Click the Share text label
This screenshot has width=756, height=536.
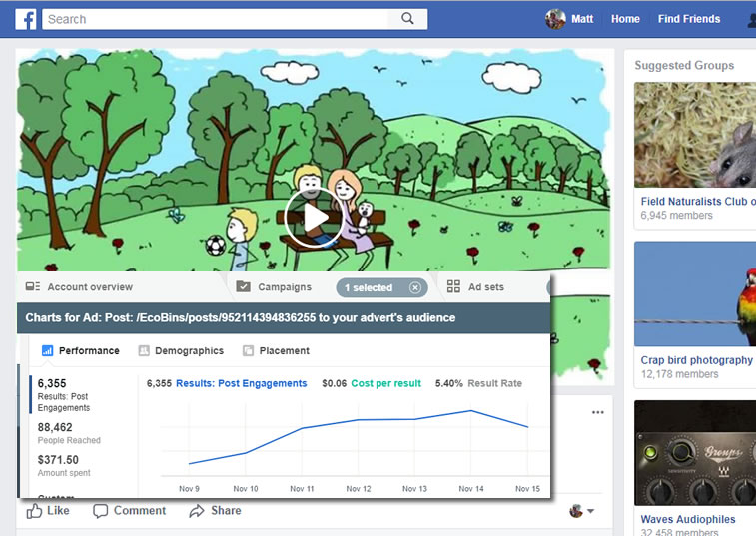pyautogui.click(x=226, y=510)
